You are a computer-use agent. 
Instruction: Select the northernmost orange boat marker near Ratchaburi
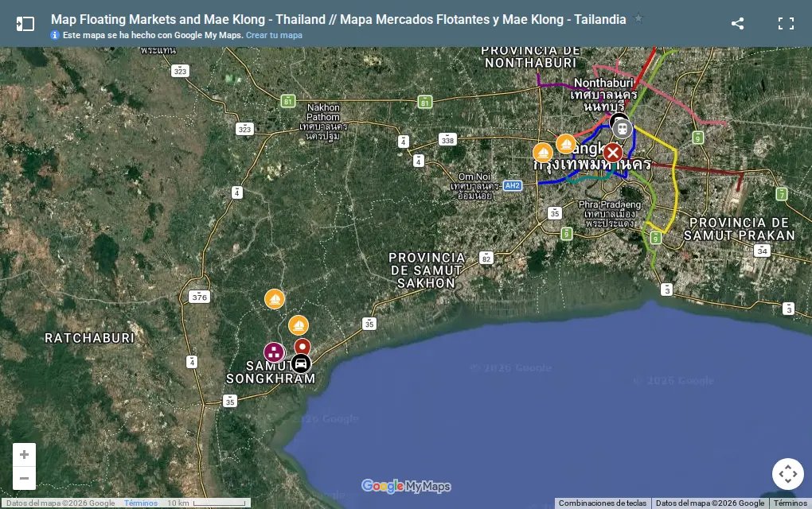(x=275, y=299)
